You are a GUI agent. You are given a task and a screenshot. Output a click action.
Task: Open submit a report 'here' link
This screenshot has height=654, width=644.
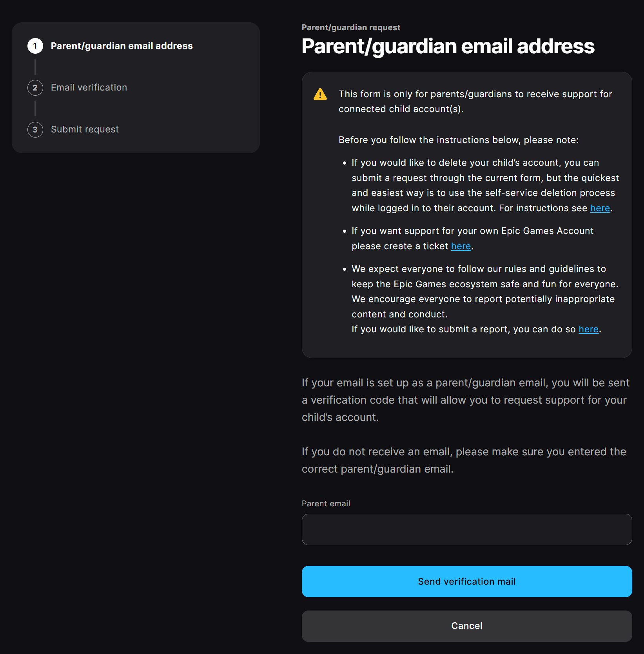click(589, 329)
